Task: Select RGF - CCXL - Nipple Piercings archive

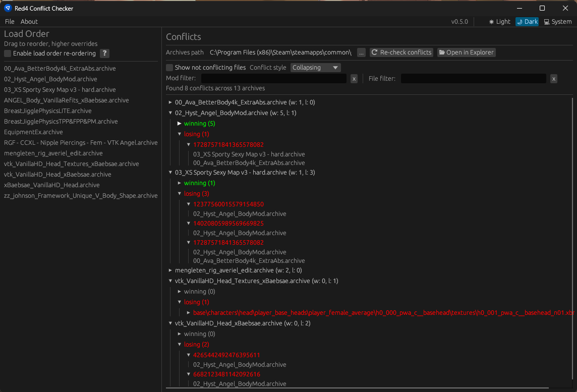Action: click(x=81, y=143)
